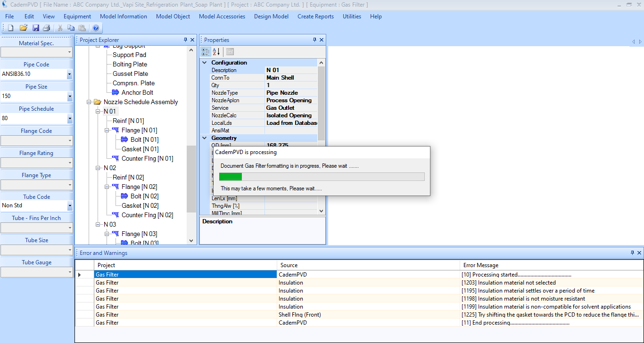Collapse the Flange [N 01] node
The image size is (644, 343).
(x=107, y=130)
